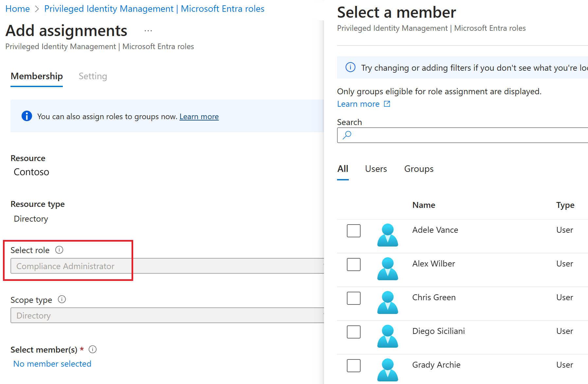588x384 pixels.
Task: Filter the member list by Groups tab
Action: [x=419, y=169]
